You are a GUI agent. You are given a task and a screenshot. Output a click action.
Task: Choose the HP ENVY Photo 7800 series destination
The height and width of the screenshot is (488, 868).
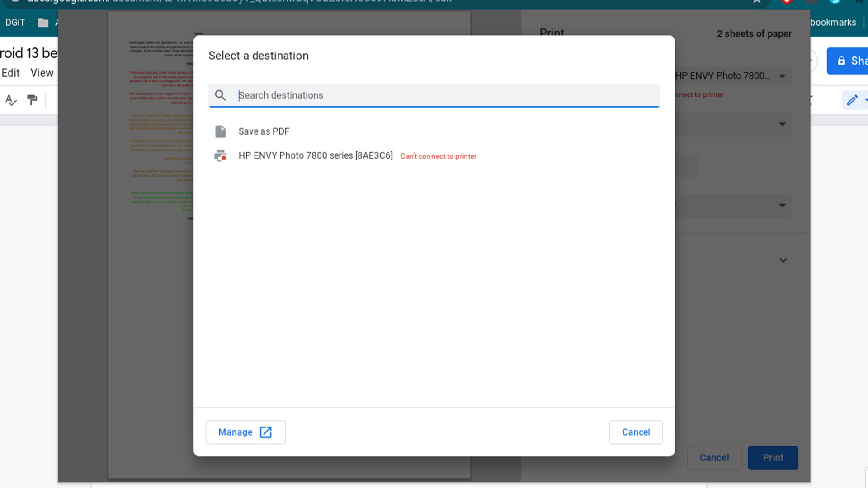316,156
